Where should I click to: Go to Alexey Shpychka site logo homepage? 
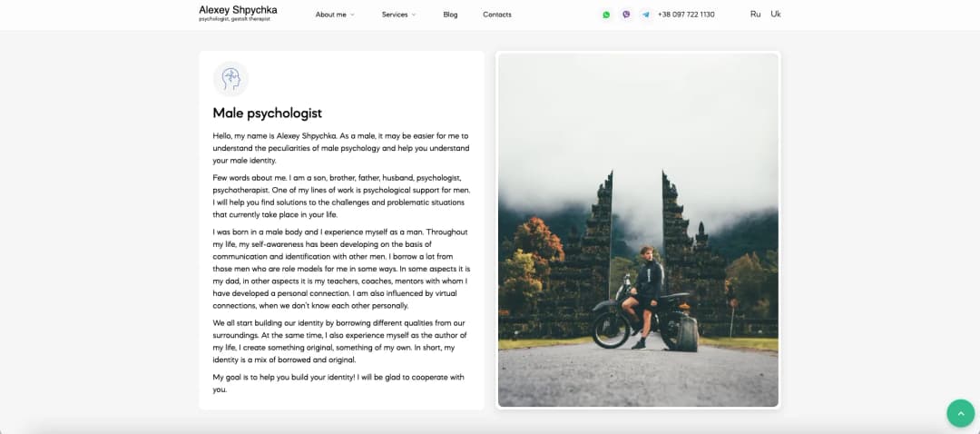coord(238,10)
